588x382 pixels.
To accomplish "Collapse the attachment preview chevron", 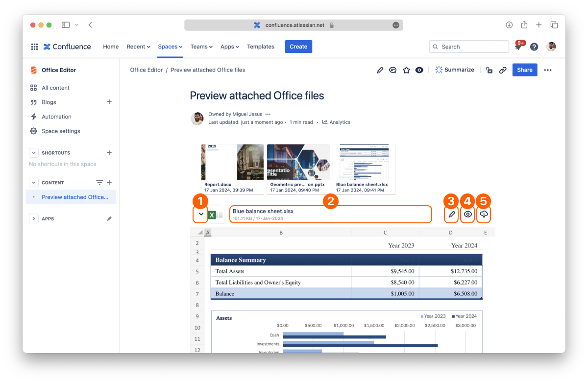I will coord(201,214).
